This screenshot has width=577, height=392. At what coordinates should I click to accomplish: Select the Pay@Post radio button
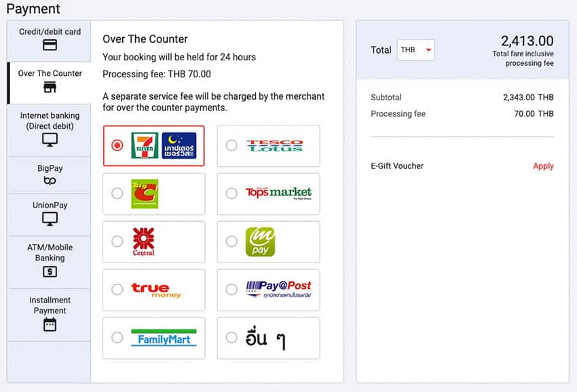click(x=231, y=290)
